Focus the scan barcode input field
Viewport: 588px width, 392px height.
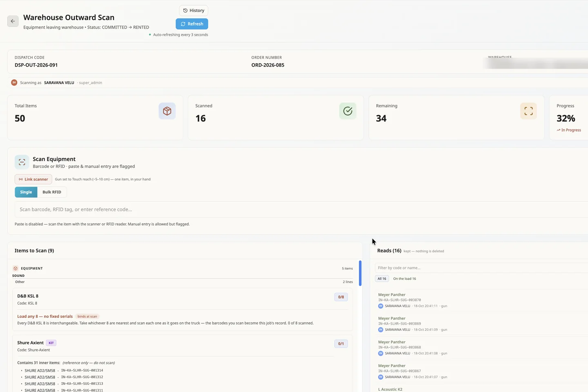coord(301,209)
